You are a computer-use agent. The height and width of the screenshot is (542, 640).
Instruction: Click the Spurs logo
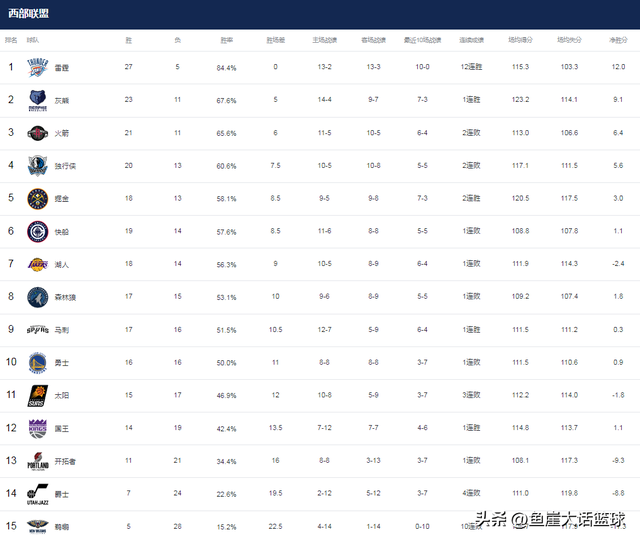[38, 330]
